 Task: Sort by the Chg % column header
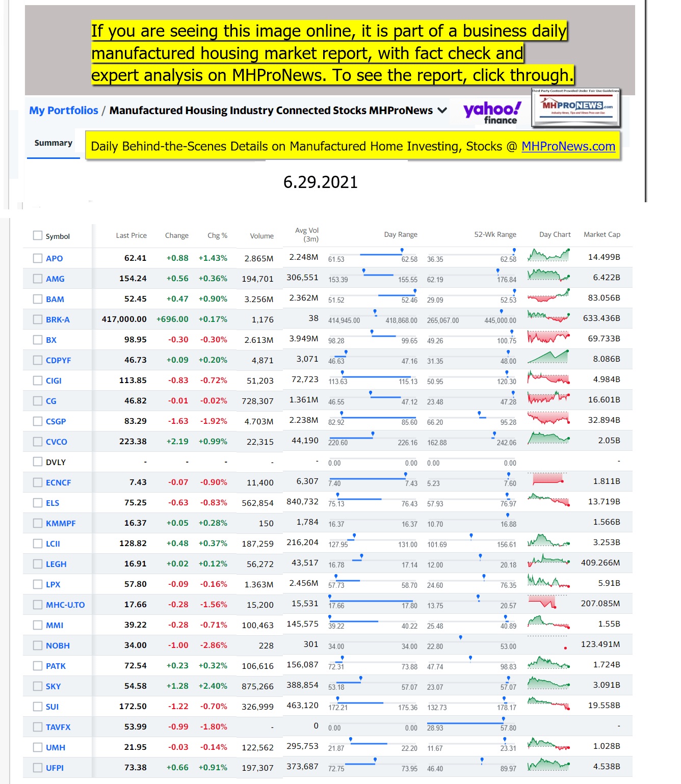click(x=218, y=235)
